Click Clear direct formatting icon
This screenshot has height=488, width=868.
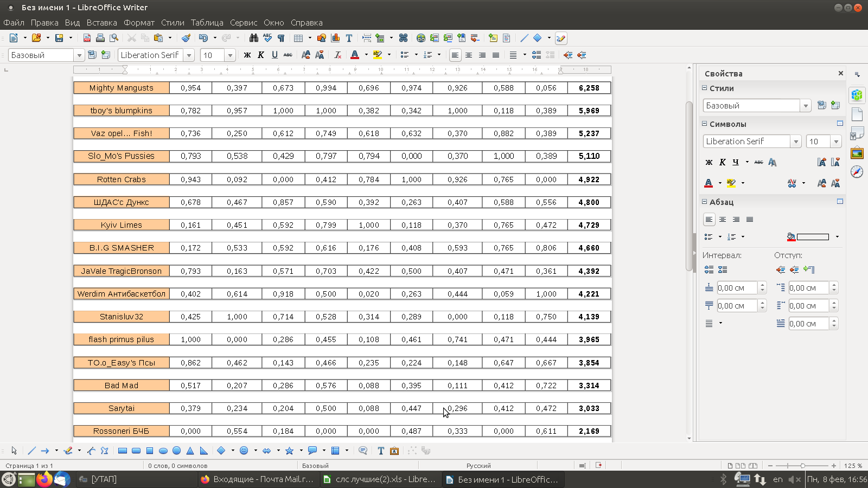point(337,55)
